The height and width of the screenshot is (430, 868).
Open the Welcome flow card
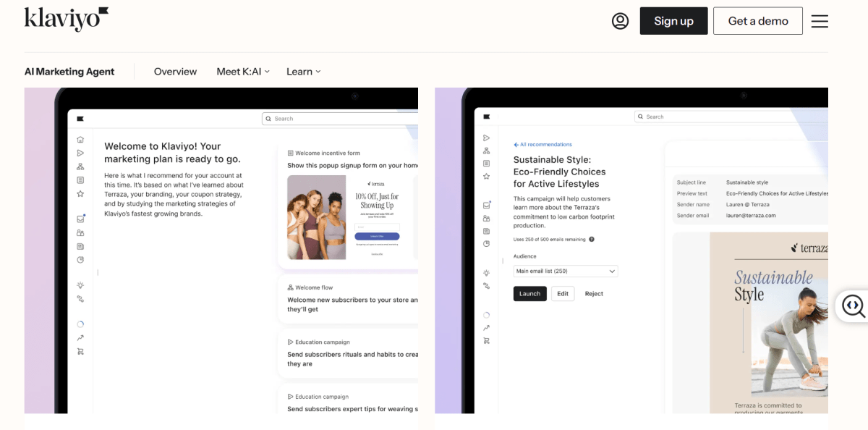(348, 298)
